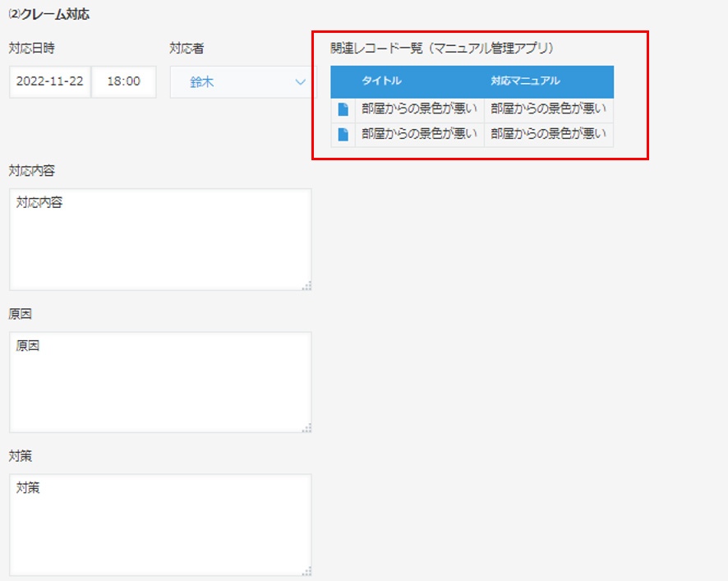This screenshot has height=581, width=728.
Task: Grab the 対応内容 text area resize handle
Action: click(x=306, y=286)
